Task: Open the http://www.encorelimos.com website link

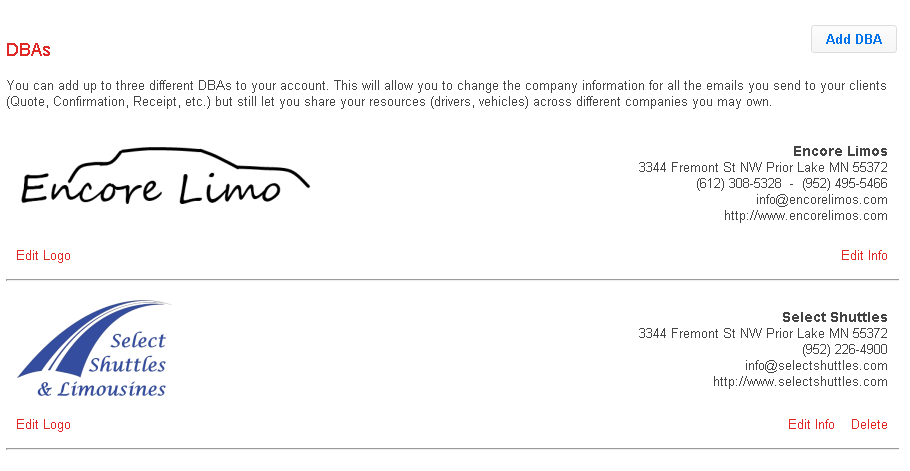Action: coord(805,215)
